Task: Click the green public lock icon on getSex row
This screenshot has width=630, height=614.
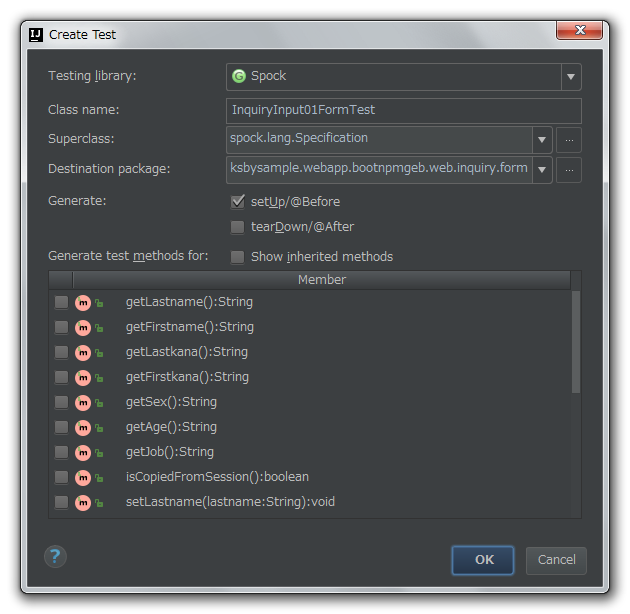Action: pyautogui.click(x=99, y=403)
